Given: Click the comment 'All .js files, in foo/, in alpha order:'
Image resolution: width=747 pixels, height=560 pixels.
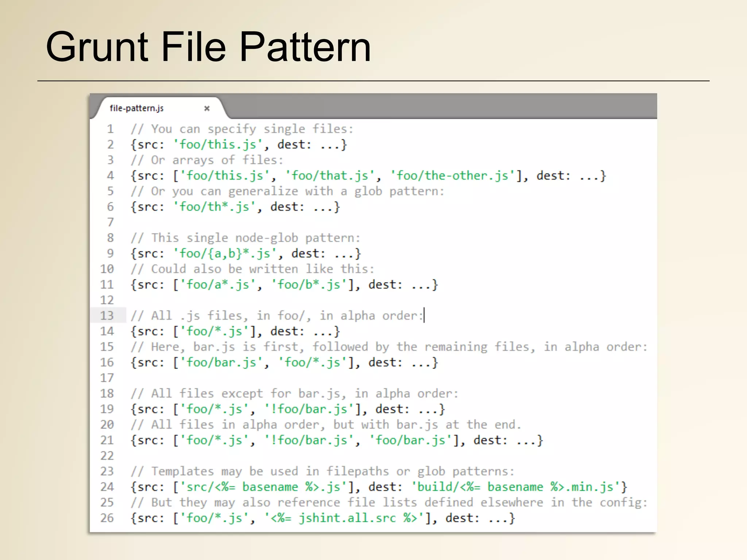Looking at the screenshot, I should (277, 316).
